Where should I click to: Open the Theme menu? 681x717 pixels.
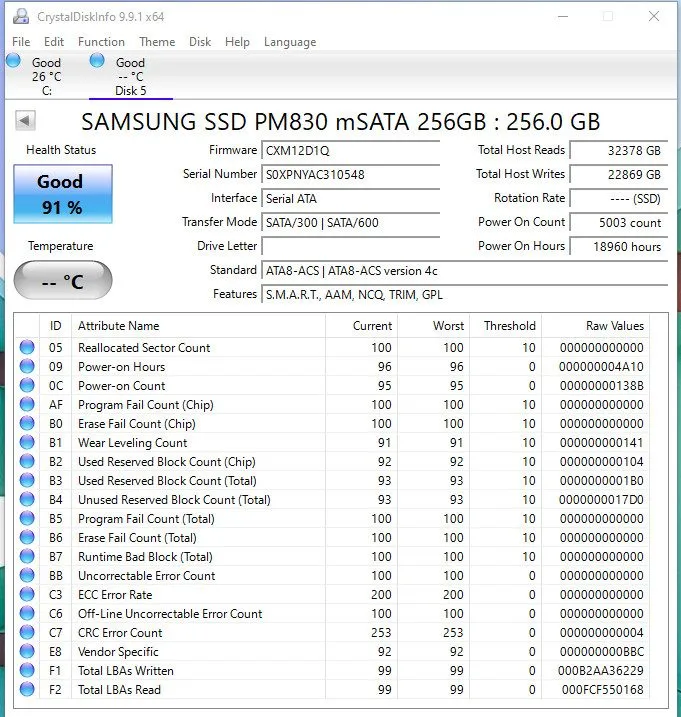(157, 42)
